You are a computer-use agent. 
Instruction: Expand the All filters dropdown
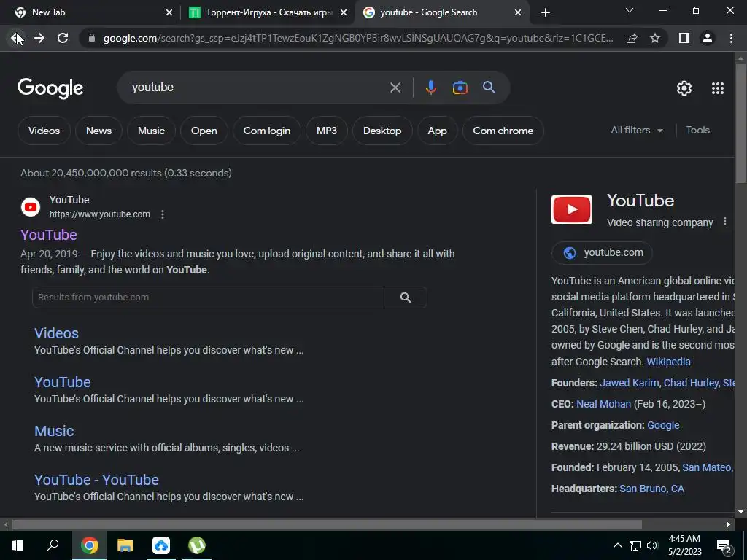[637, 130]
